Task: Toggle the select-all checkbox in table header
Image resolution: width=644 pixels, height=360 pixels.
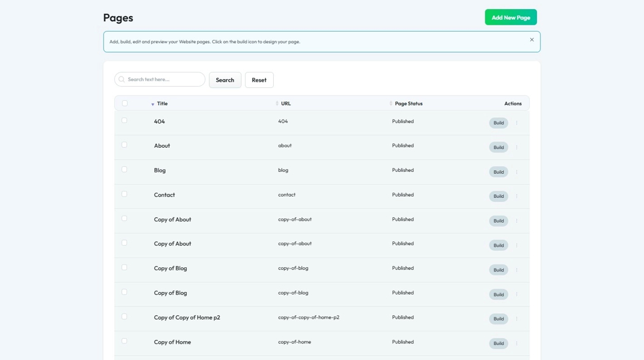Action: pos(125,104)
